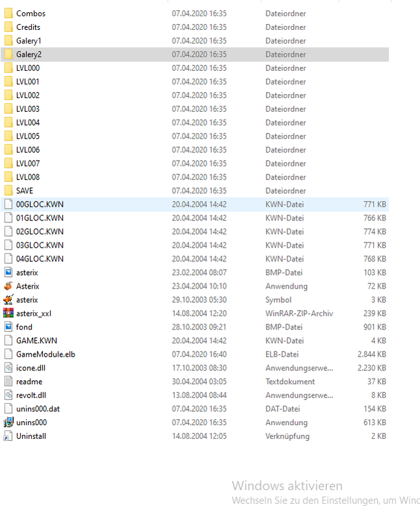
Task: Click the 2.844 KB size value
Action: pyautogui.click(x=372, y=354)
